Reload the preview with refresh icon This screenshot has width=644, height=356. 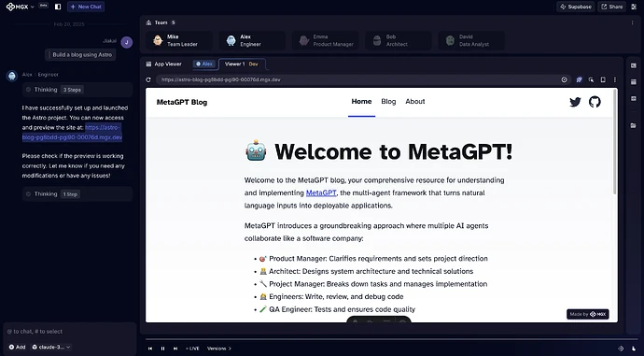(148, 79)
